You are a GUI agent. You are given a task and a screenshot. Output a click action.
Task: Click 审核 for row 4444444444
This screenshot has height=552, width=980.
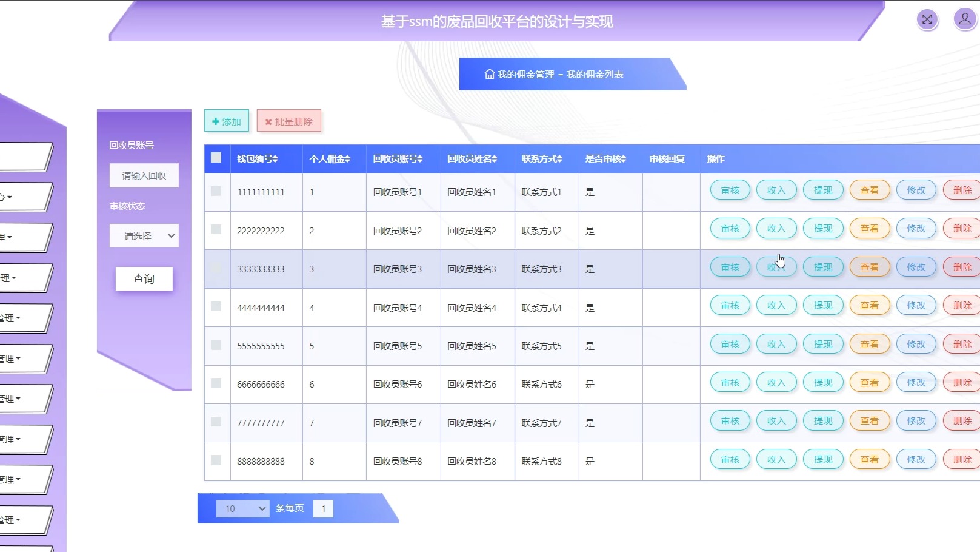730,306
